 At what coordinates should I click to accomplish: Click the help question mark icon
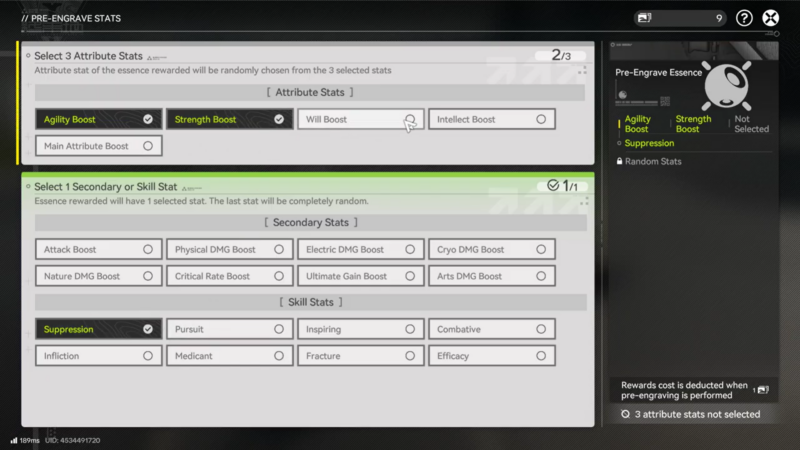pyautogui.click(x=744, y=18)
